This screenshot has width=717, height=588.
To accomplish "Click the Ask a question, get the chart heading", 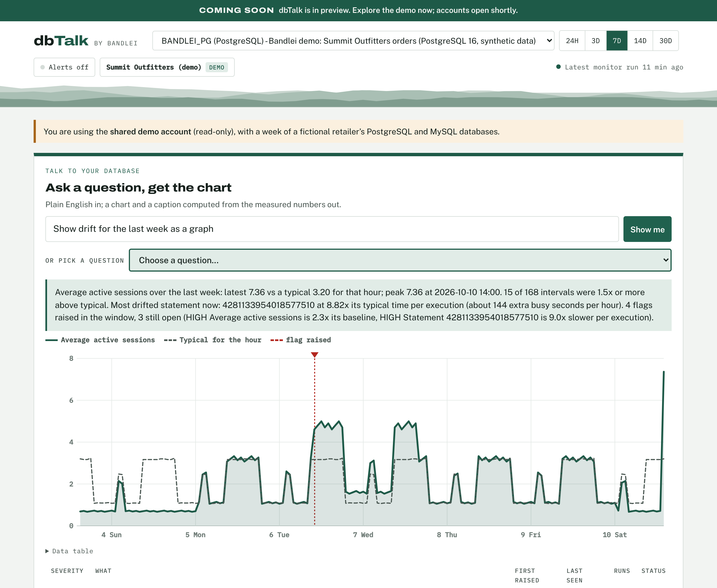I will 138,187.
